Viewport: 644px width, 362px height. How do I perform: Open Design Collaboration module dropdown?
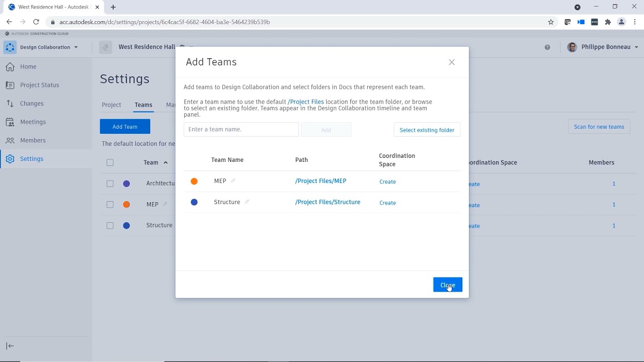point(49,47)
